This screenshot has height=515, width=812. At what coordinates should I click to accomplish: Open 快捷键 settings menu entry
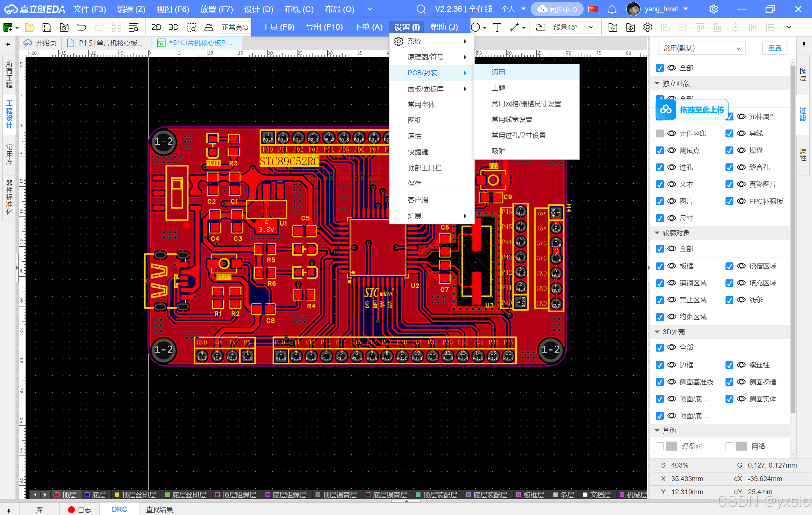point(418,152)
